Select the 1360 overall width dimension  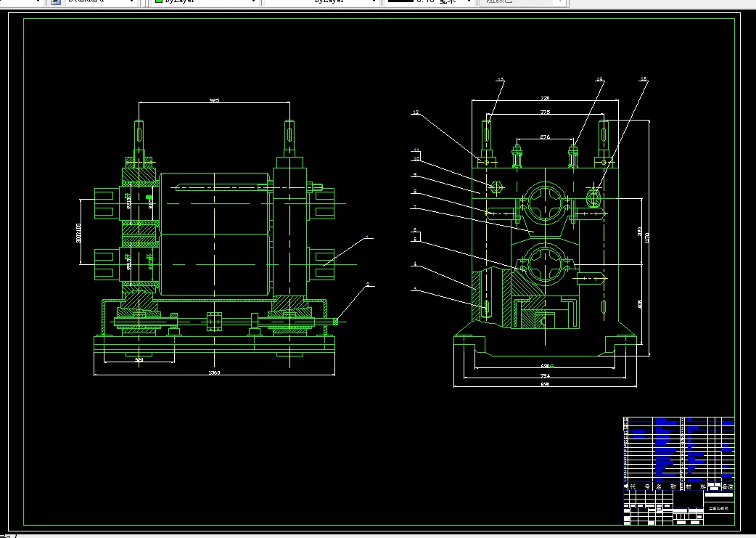click(x=214, y=372)
